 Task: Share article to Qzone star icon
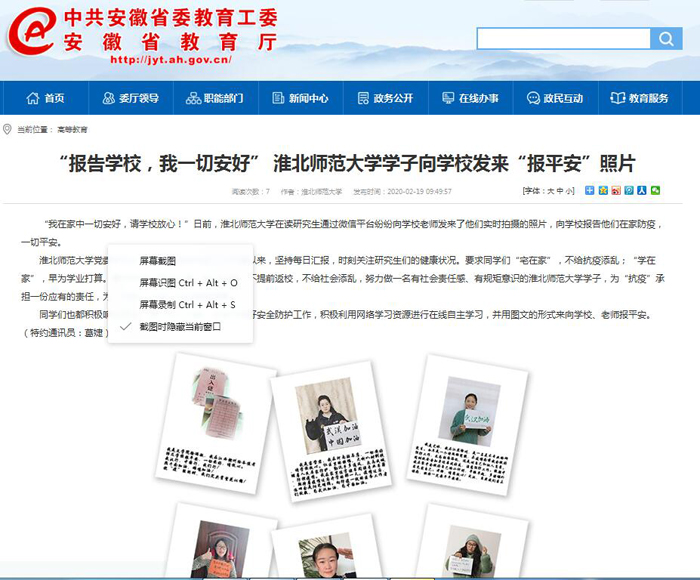603,190
